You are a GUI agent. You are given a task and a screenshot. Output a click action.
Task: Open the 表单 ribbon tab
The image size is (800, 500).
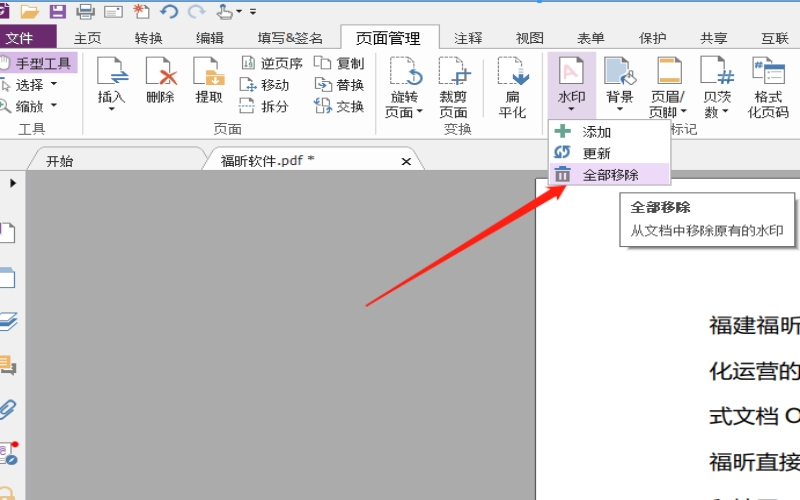coord(591,38)
